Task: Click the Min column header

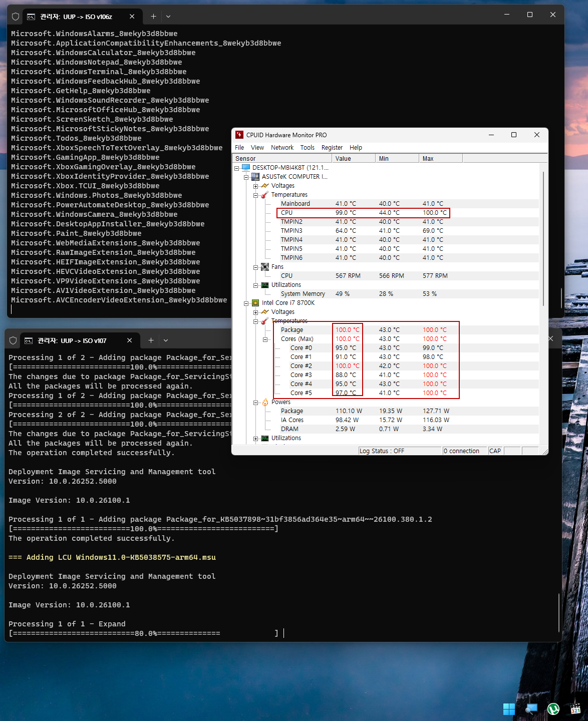Action: [397, 158]
